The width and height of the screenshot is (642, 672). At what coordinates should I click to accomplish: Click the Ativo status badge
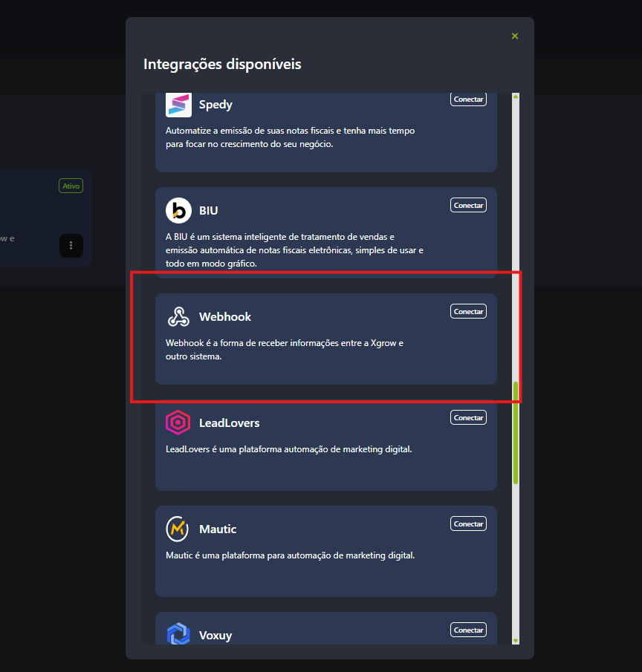71,186
